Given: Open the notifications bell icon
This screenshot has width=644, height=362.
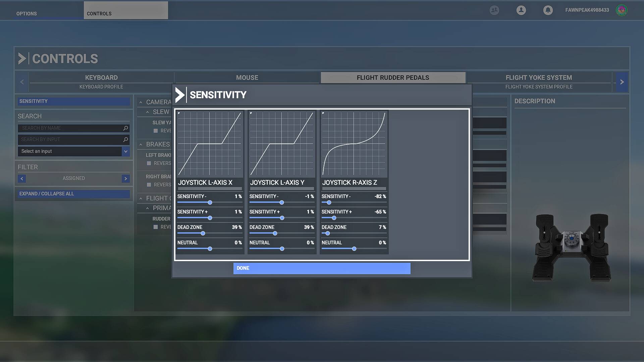Looking at the screenshot, I should tap(548, 10).
